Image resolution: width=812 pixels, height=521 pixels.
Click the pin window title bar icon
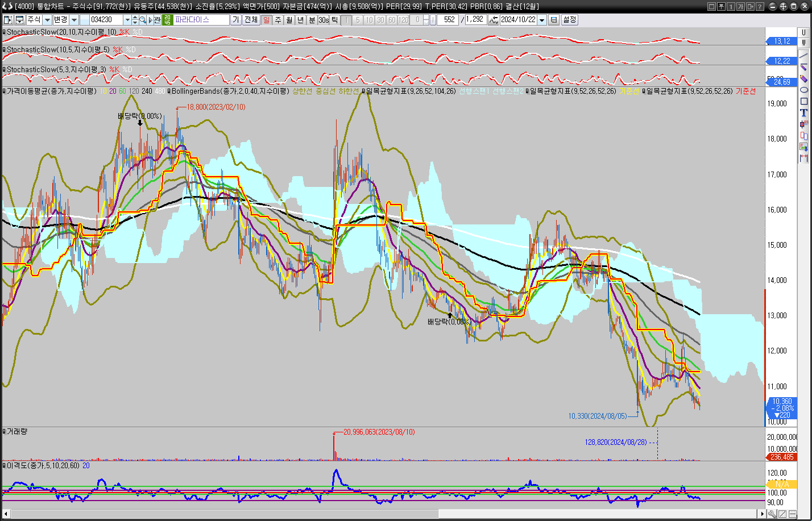coord(721,6)
